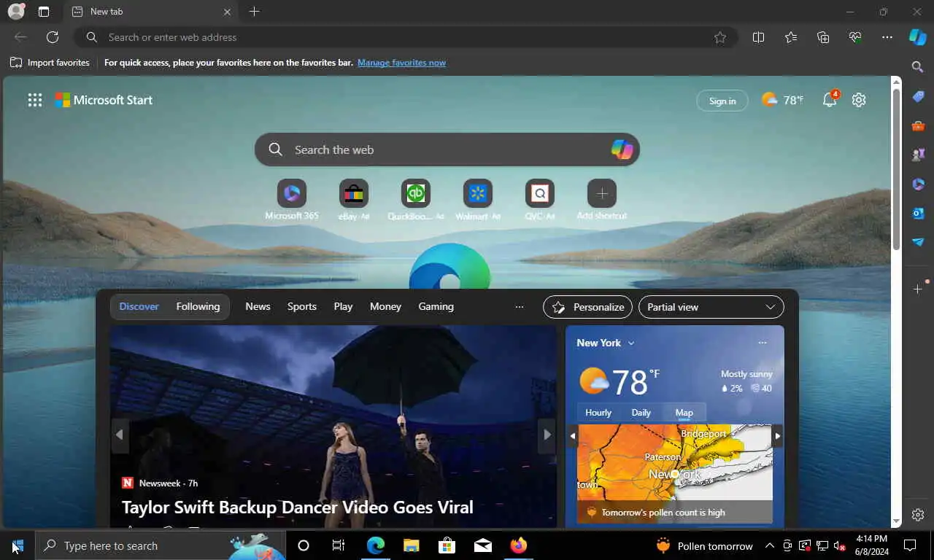934x560 pixels.
Task: Open sidebar Shopping tag icon
Action: (918, 96)
